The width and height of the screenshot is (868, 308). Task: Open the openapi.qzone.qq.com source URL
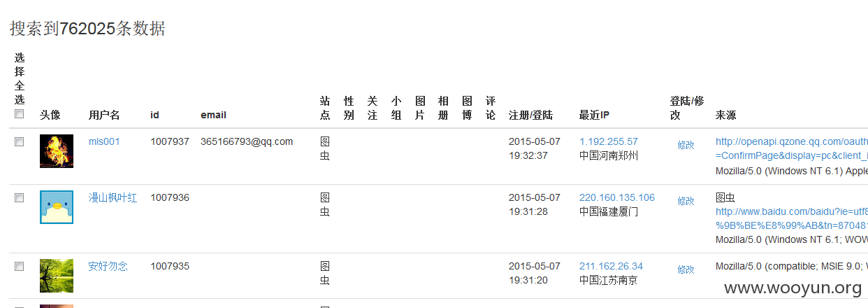pos(791,148)
